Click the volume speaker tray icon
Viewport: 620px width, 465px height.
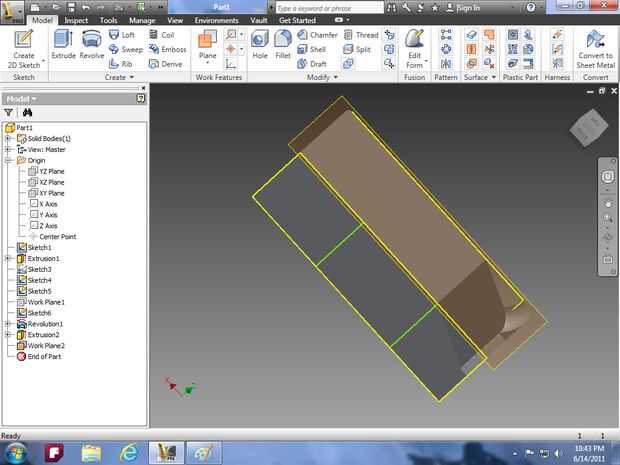pyautogui.click(x=558, y=453)
